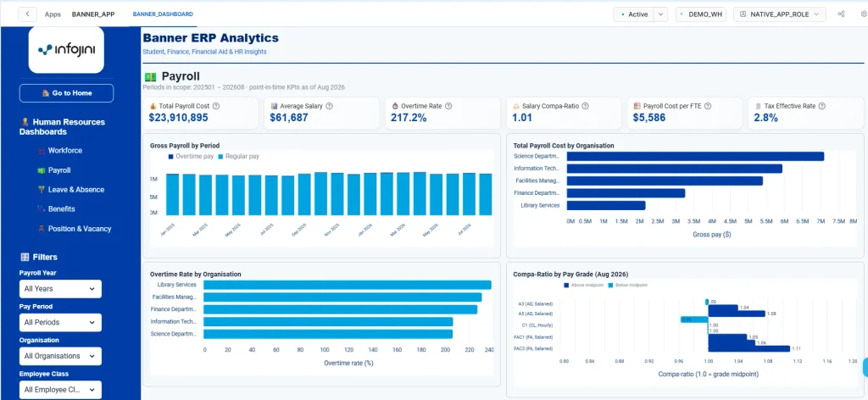The width and height of the screenshot is (868, 400).
Task: Open the Organisation filter dropdown
Action: pos(60,356)
